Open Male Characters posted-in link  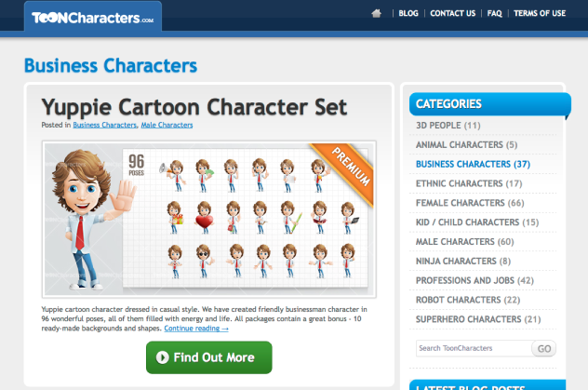pyautogui.click(x=167, y=125)
